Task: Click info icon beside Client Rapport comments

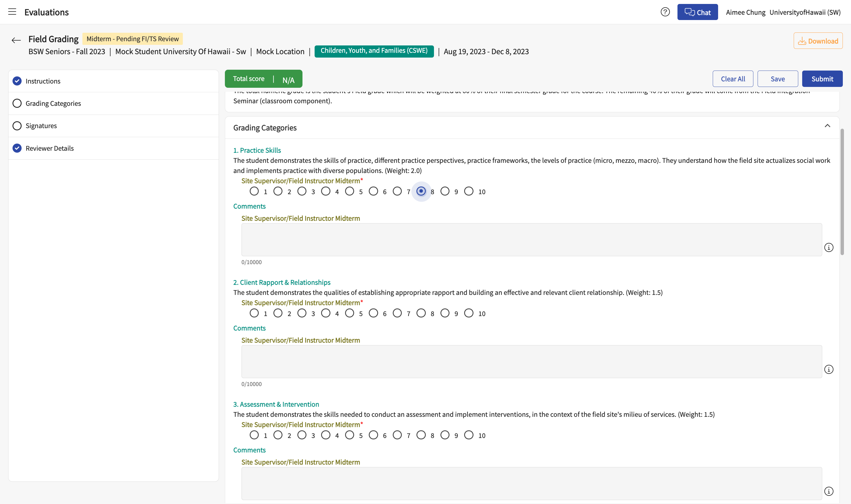Action: 829,369
